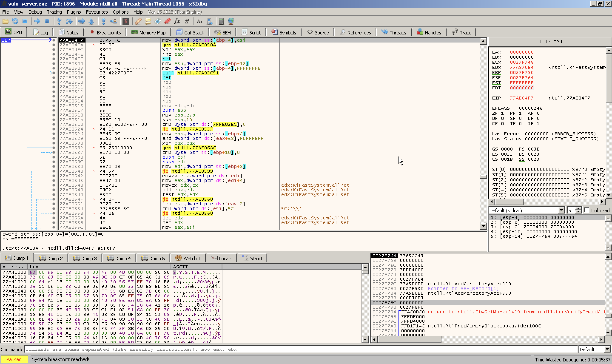The height and width of the screenshot is (364, 612).
Task: Step into using the toolbar icon
Action: click(59, 21)
